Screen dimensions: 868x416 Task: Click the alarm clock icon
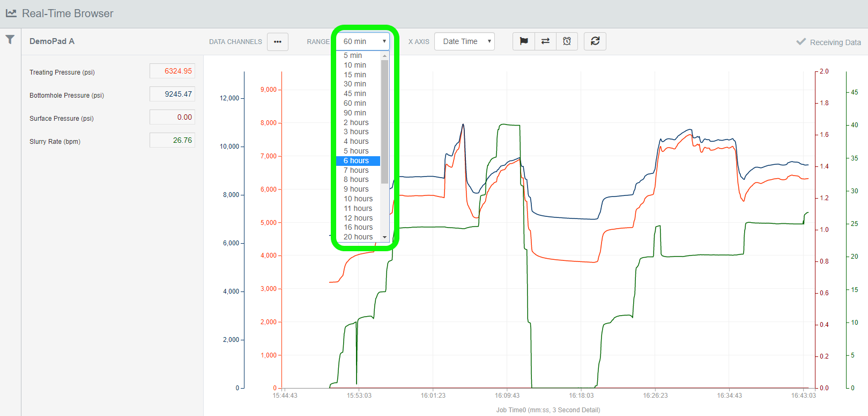[567, 41]
